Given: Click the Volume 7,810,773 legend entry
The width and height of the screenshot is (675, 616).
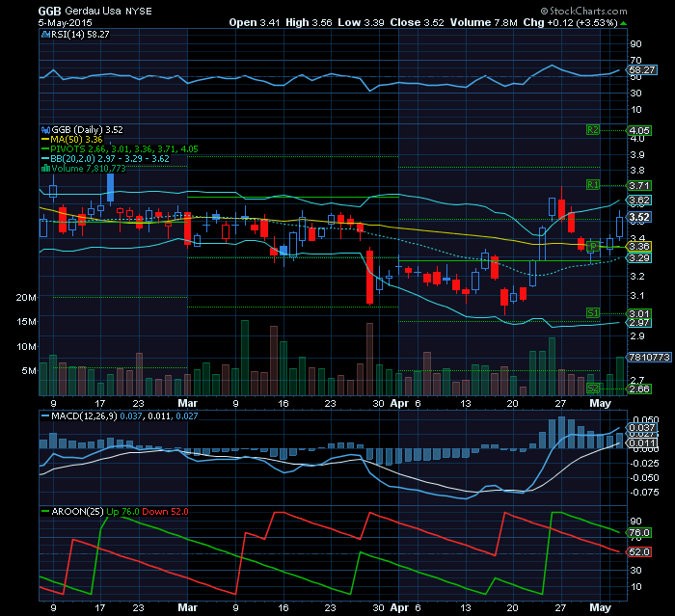Looking at the screenshot, I should (x=89, y=169).
